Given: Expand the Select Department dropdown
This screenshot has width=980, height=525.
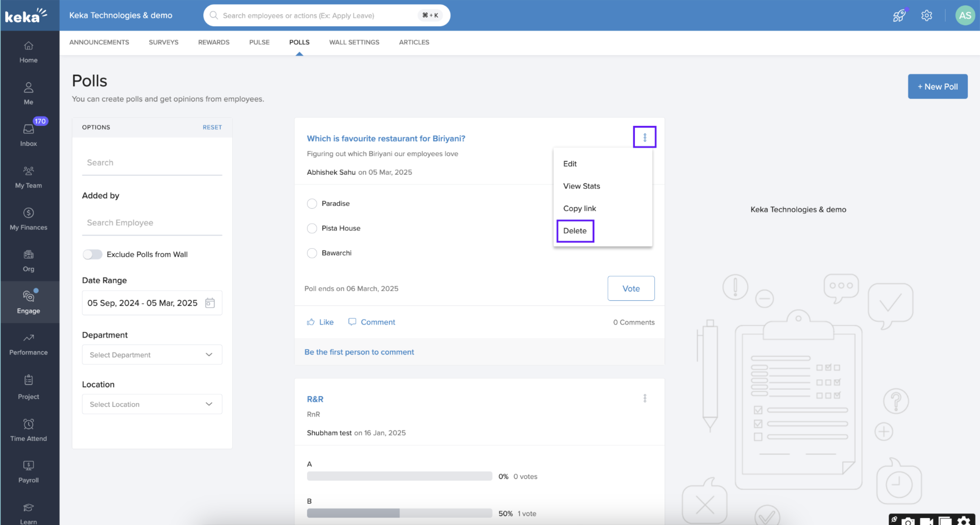Looking at the screenshot, I should pos(152,354).
